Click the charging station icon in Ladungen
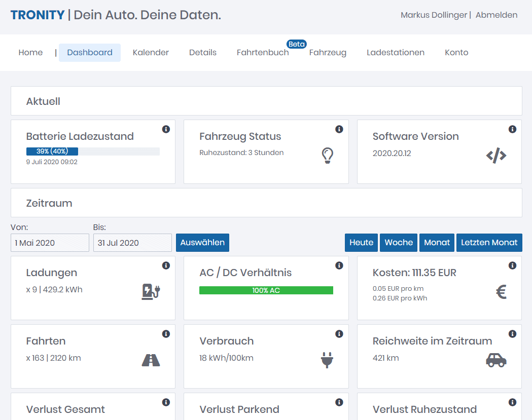 pos(151,292)
